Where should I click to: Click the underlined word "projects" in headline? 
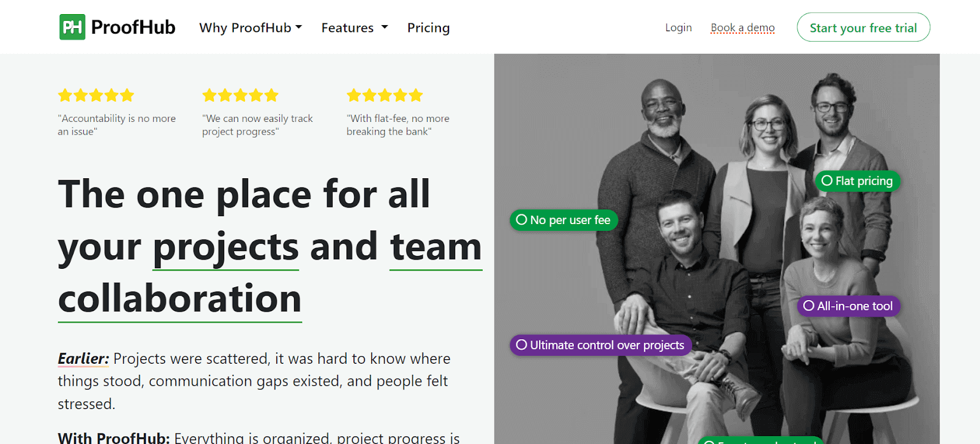click(226, 248)
